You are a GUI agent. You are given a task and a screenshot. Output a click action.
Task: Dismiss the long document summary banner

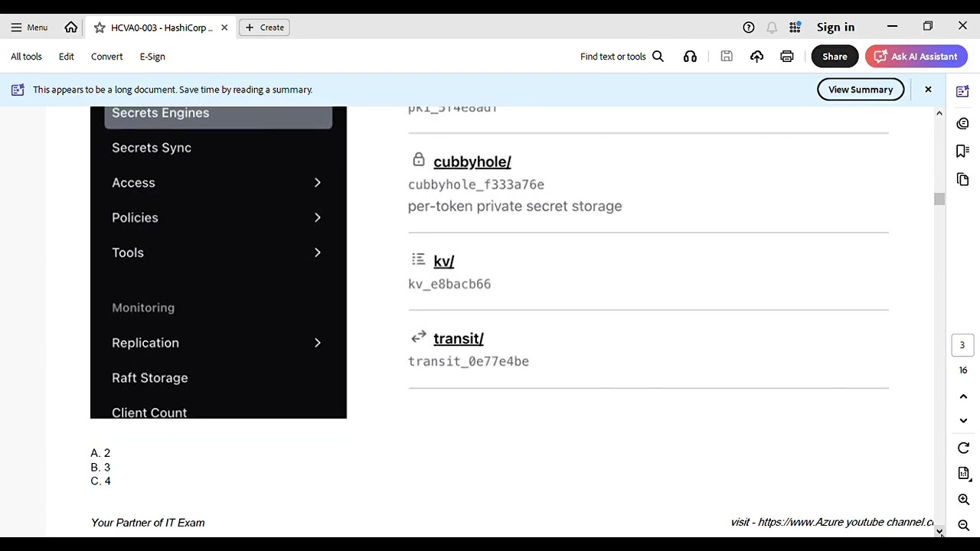pyautogui.click(x=928, y=90)
